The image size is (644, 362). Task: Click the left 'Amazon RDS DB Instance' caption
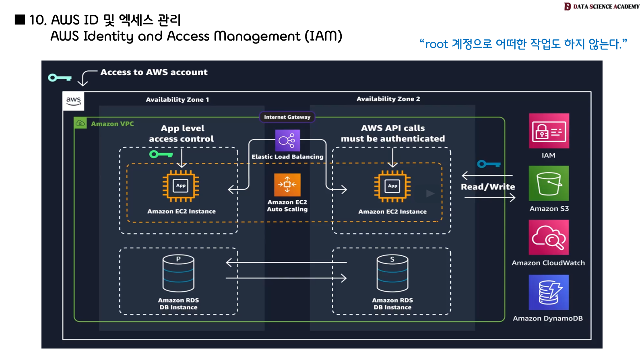click(178, 304)
